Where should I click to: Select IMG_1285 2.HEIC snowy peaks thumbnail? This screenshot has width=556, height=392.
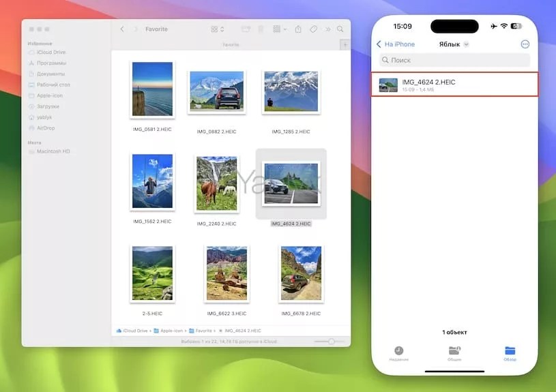coord(291,91)
